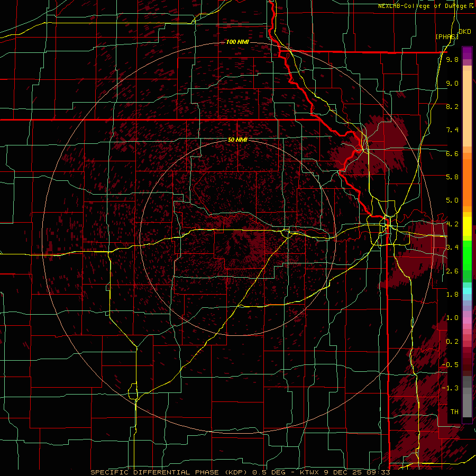476x476 pixels.
Task: Pick the pink segment of the color bar
Action: [467, 321]
